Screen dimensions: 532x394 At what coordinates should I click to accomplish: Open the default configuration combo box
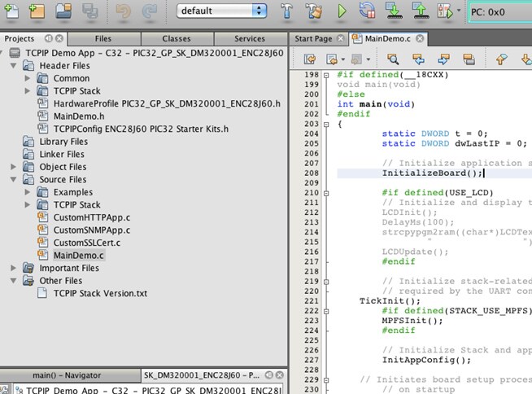[221, 11]
